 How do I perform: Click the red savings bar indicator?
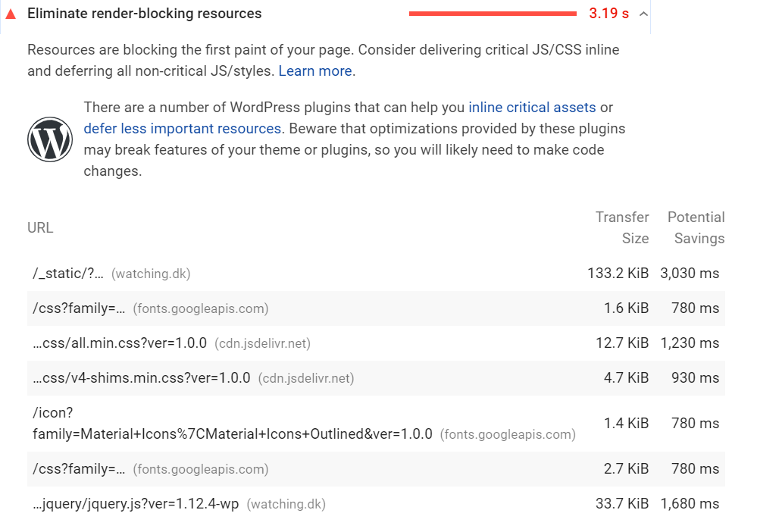click(x=493, y=14)
